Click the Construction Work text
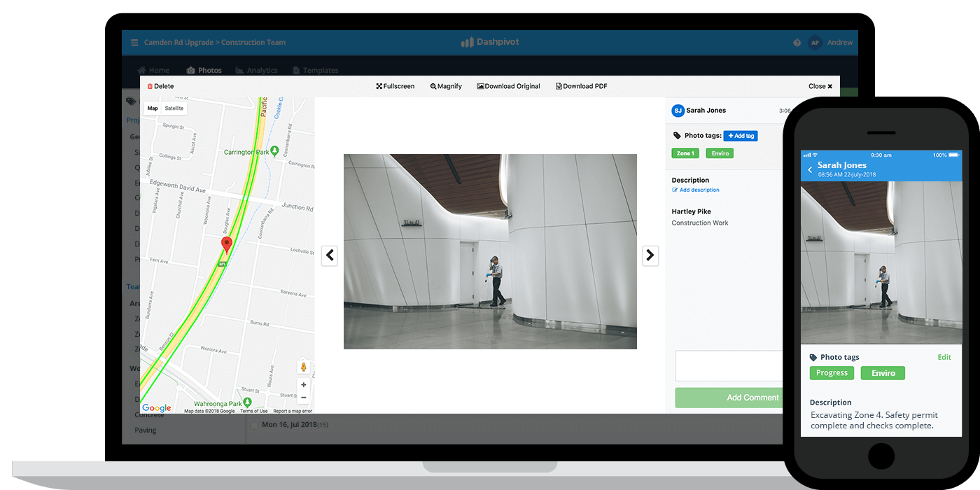 coord(700,223)
